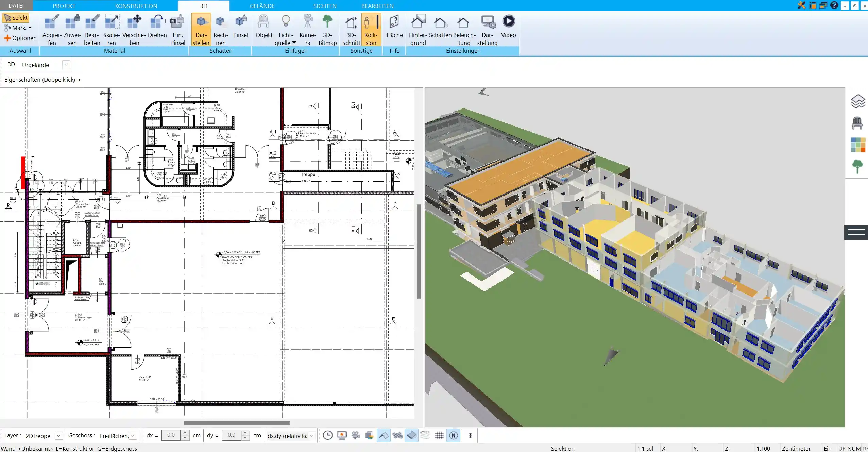Toggle the terrain contours display button

(x=425, y=435)
